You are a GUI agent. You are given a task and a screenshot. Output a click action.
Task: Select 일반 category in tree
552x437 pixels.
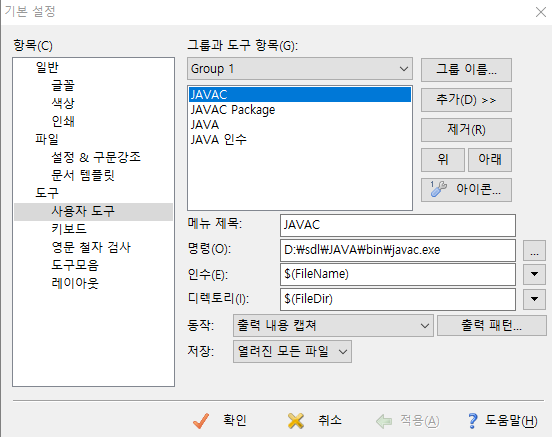tap(47, 67)
